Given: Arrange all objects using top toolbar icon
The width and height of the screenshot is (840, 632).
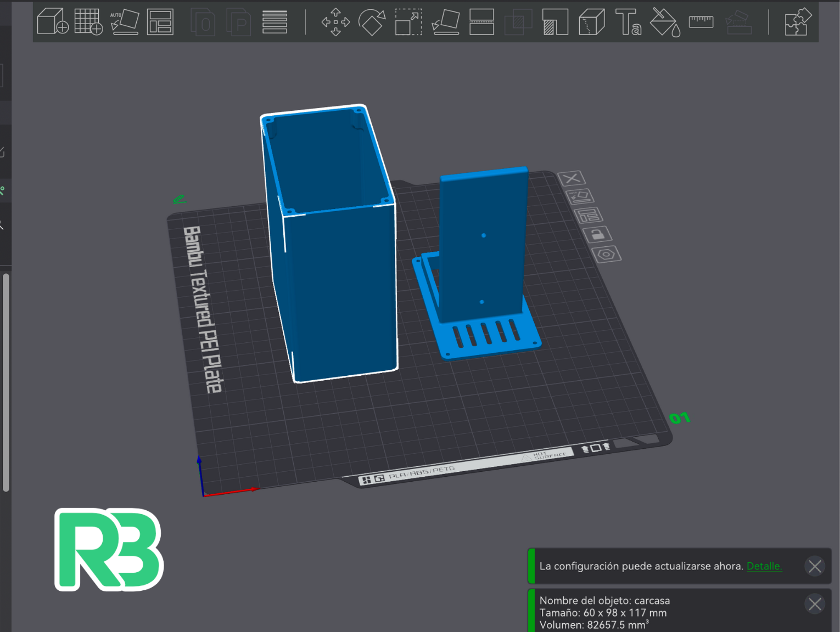Looking at the screenshot, I should pyautogui.click(x=160, y=22).
